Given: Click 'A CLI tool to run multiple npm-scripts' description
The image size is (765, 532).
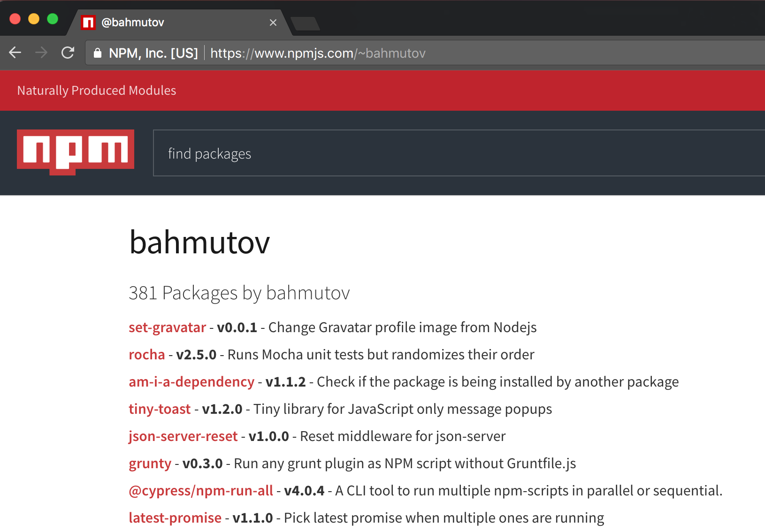Looking at the screenshot, I should click(529, 491).
